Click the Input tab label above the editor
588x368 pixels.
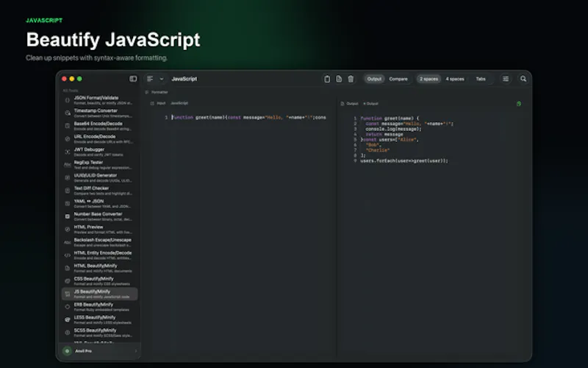[x=161, y=103]
